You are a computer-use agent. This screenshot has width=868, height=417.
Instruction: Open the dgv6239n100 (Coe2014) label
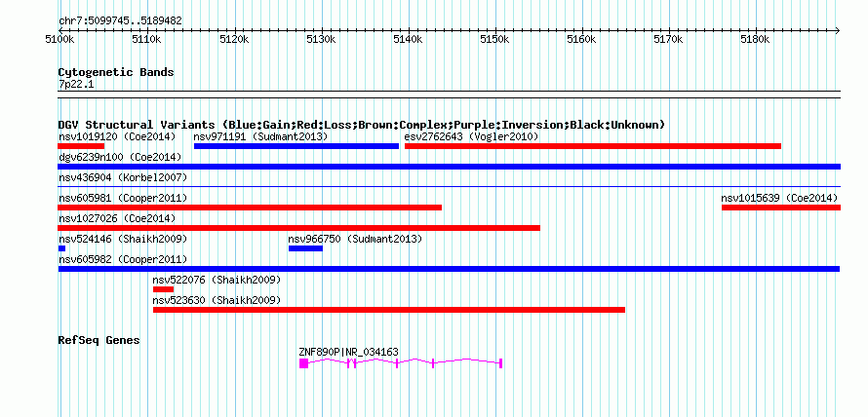click(x=120, y=157)
